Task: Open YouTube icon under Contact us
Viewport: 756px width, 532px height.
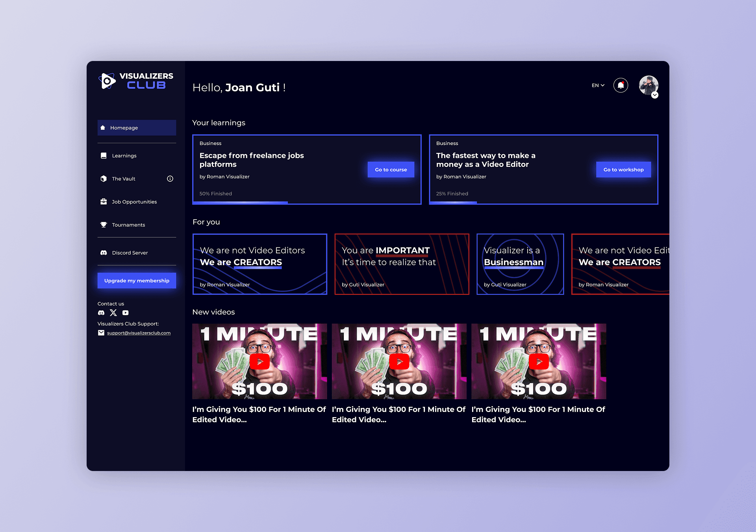Action: (x=126, y=313)
